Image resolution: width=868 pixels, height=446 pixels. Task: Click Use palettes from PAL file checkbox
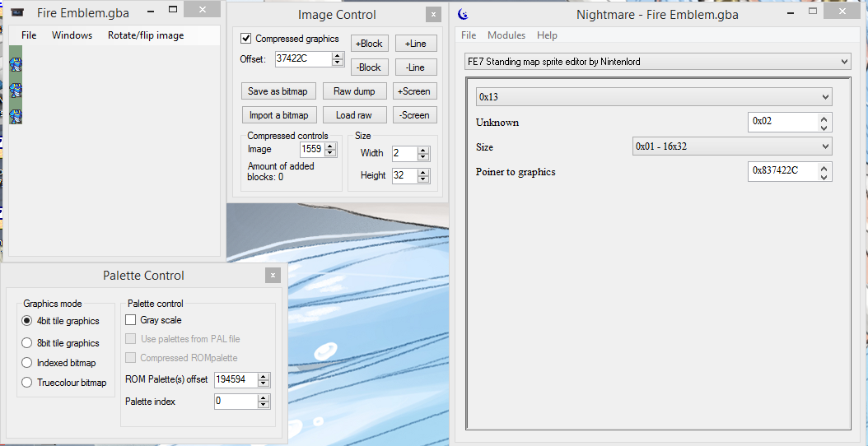(x=131, y=339)
